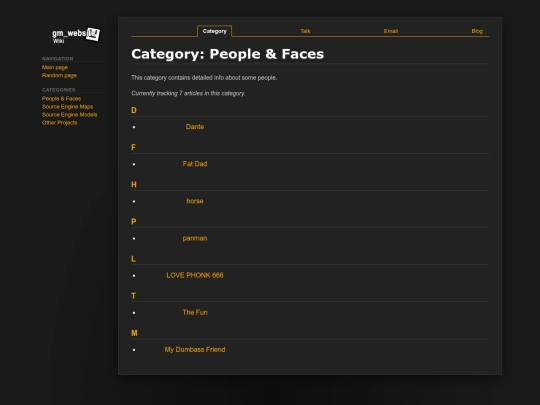The image size is (540, 405).
Task: Open the LOVE PHONK 666 article
Action: coord(195,275)
